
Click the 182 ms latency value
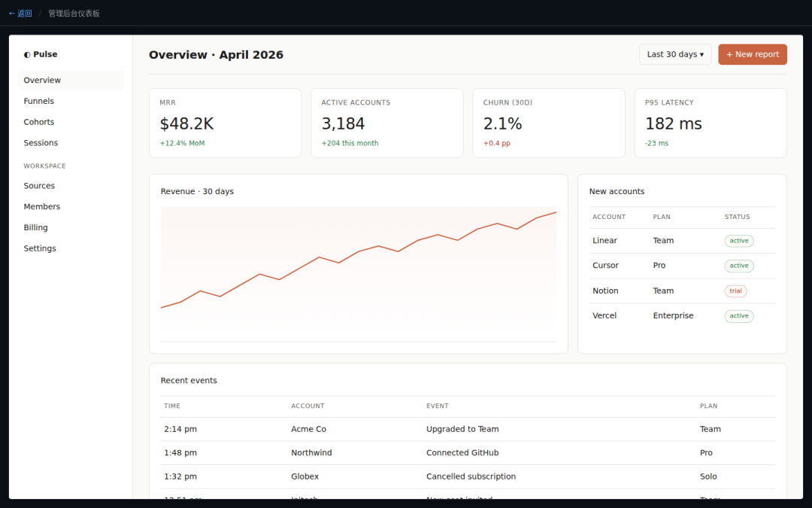tap(673, 124)
